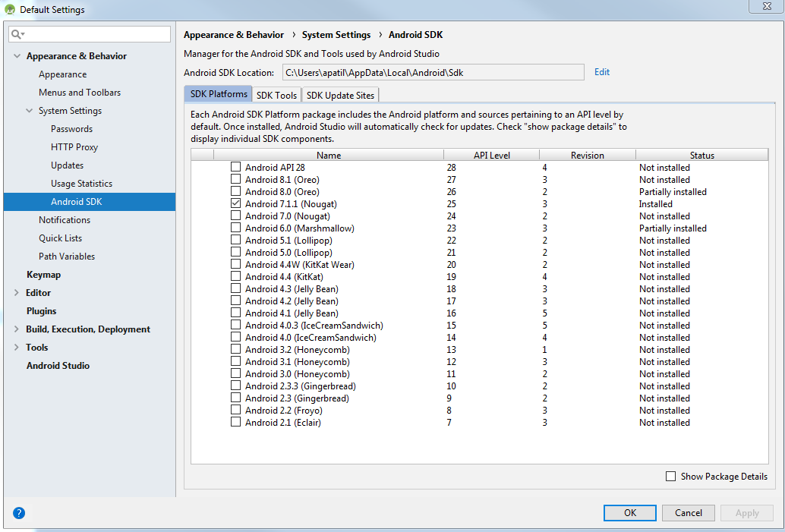Check the Android 4.0.3 (IceCreamSandwich) checkbox
The width and height of the screenshot is (785, 532).
235,324
